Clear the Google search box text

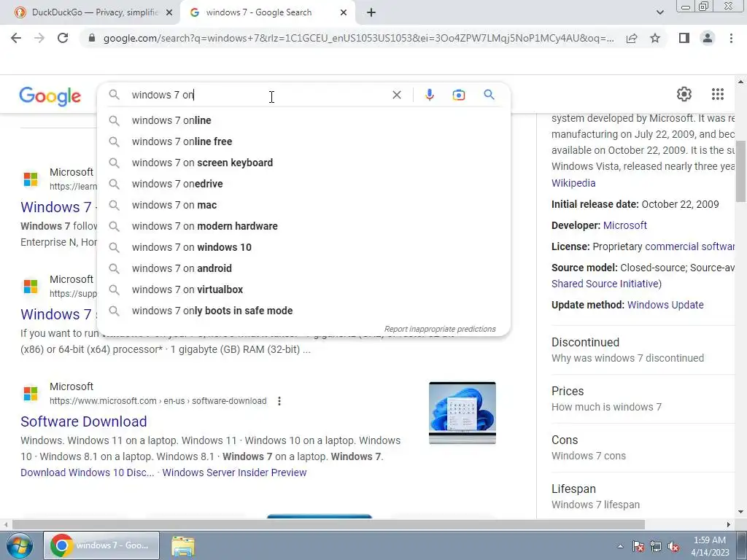click(396, 95)
